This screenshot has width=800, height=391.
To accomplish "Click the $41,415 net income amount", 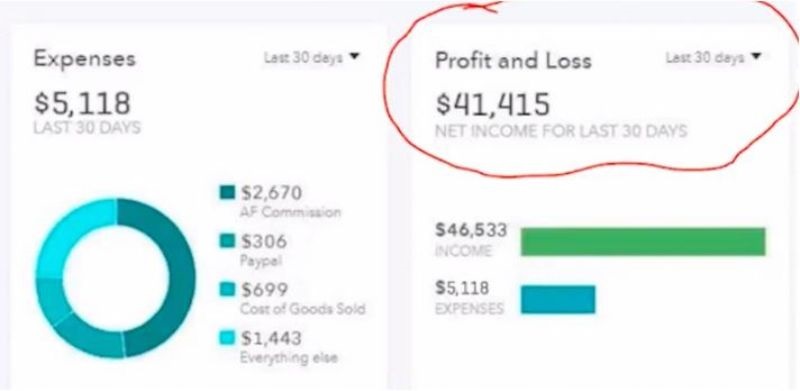I will click(x=493, y=104).
